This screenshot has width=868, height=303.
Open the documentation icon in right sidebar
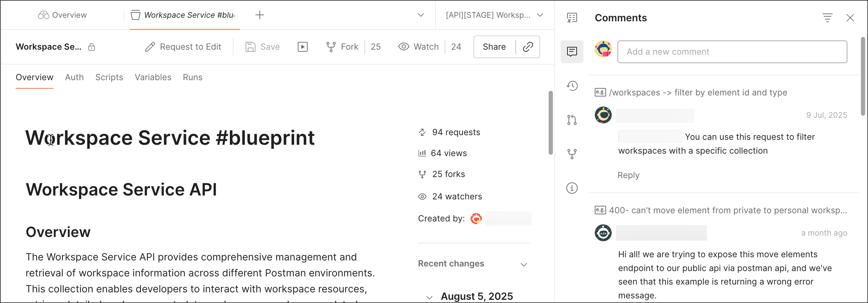point(572,18)
